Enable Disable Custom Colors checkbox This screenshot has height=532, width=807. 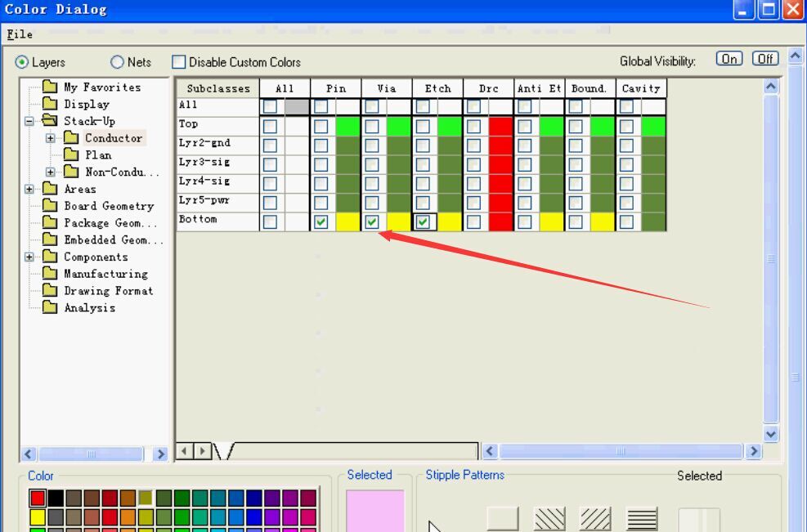pyautogui.click(x=178, y=62)
